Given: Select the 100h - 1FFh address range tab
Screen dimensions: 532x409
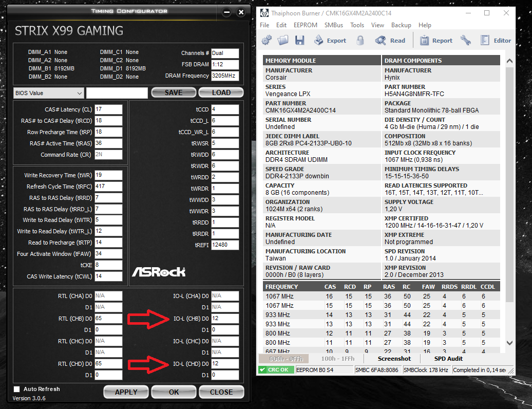Looking at the screenshot, I should pos(337,359).
